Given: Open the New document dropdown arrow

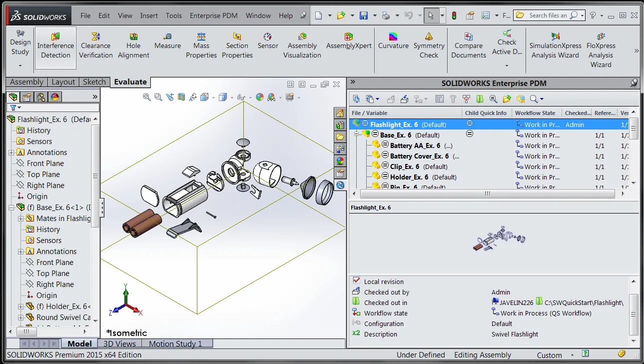Looking at the screenshot, I should [330, 16].
